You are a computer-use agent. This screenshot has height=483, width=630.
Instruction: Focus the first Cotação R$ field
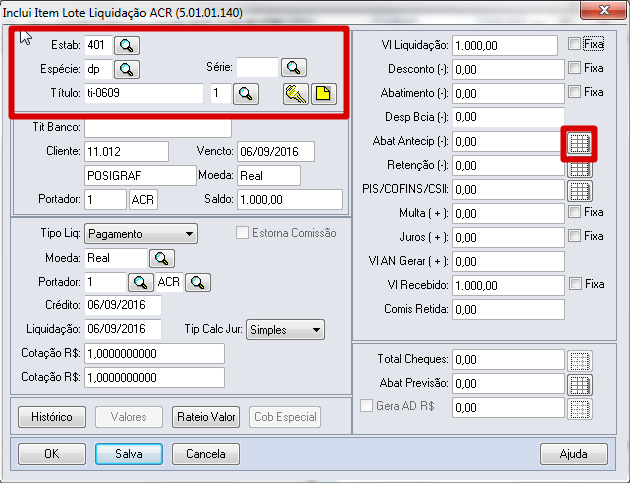[x=154, y=354]
